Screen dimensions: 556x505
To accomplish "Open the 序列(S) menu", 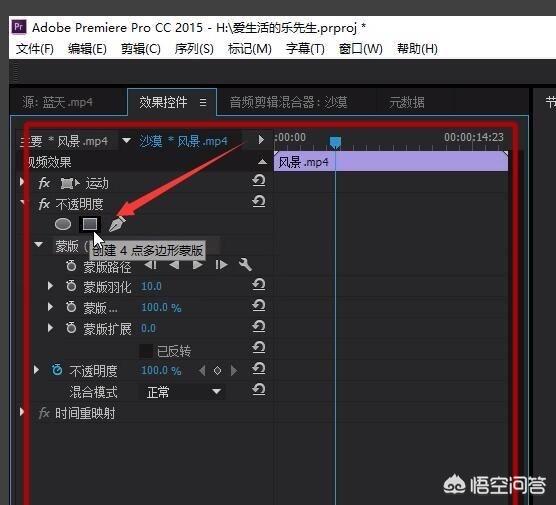I will click(194, 49).
